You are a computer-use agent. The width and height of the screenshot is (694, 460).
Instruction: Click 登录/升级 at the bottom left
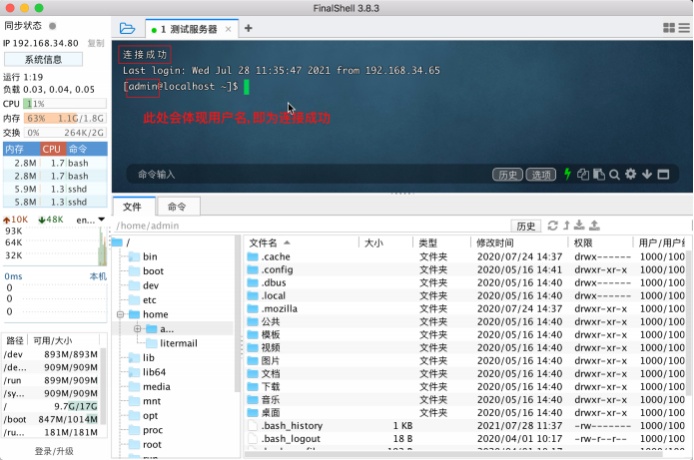54,451
